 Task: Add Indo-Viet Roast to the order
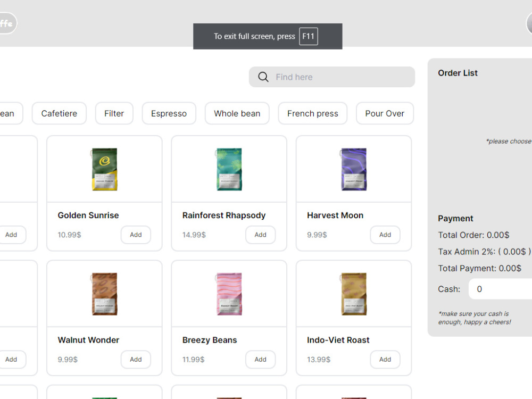click(x=385, y=359)
